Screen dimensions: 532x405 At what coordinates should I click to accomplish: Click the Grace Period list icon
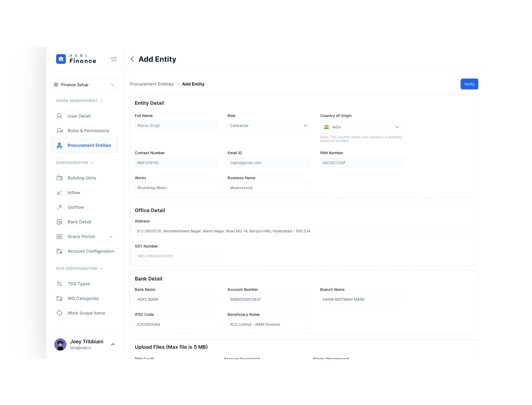[59, 237]
